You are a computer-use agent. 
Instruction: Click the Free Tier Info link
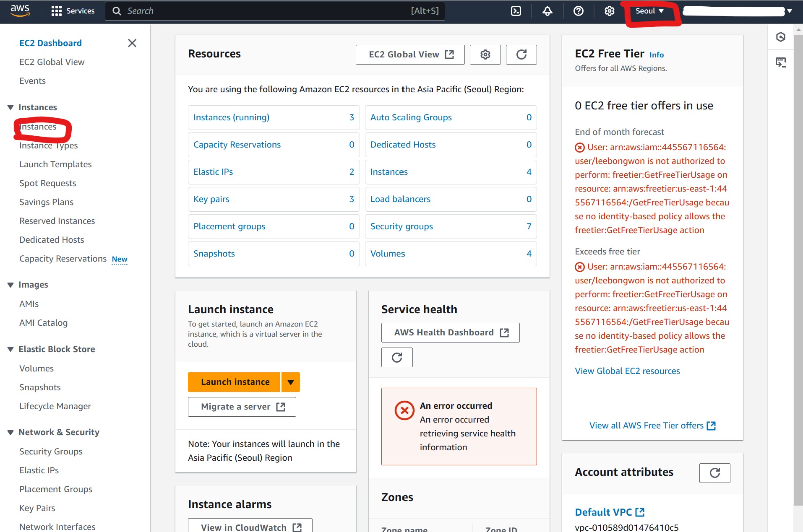[x=657, y=55]
